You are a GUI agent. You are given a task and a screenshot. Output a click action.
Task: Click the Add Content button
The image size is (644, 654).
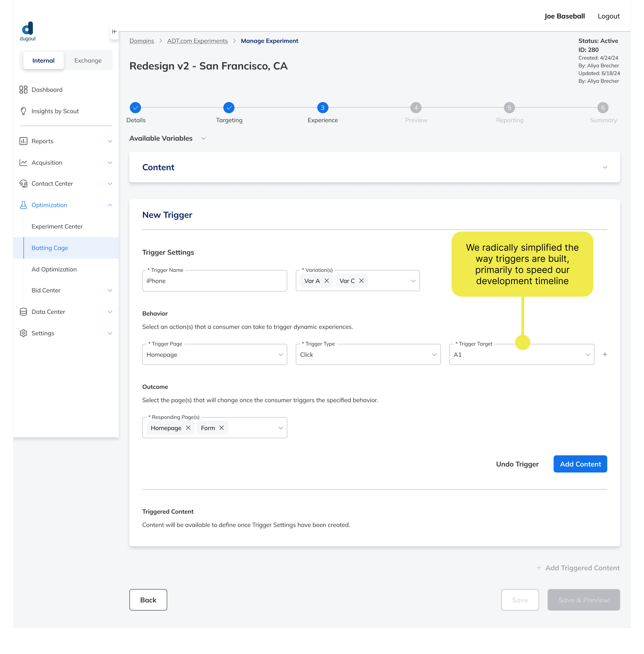point(580,464)
